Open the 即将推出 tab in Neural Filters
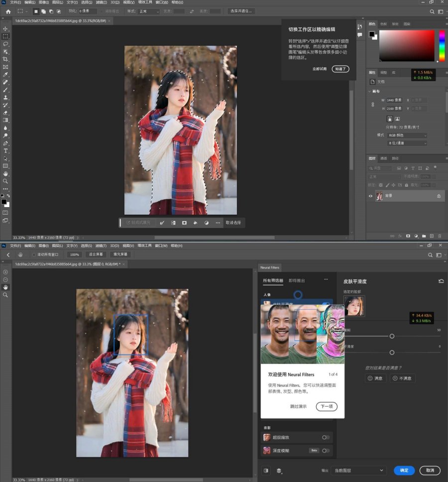 296,280
